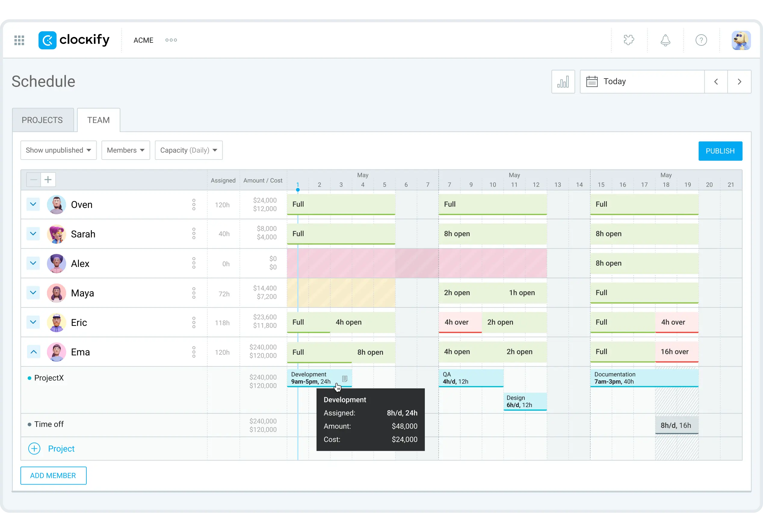Open the Capacity Daily dropdown
This screenshot has width=763, height=532.
[188, 150]
